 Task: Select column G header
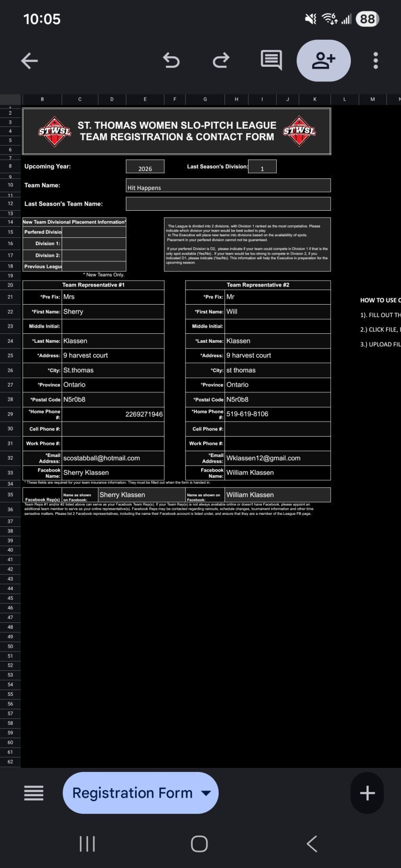(205, 99)
